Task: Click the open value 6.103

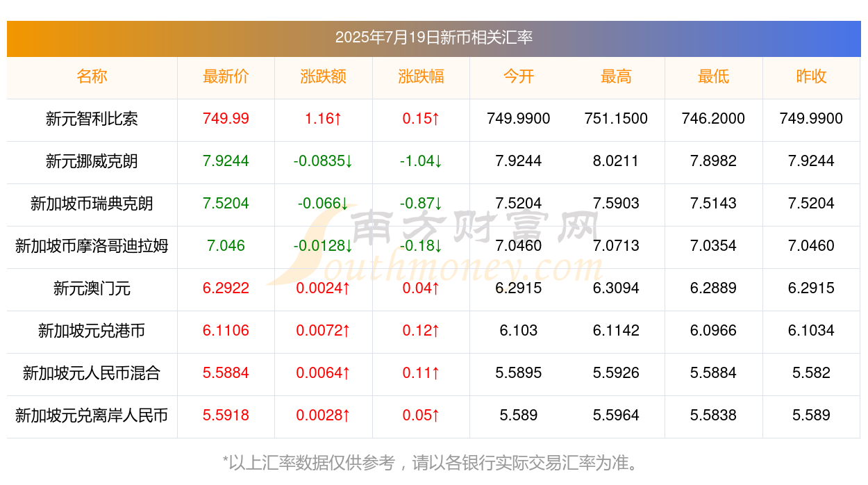Action: 519,331
